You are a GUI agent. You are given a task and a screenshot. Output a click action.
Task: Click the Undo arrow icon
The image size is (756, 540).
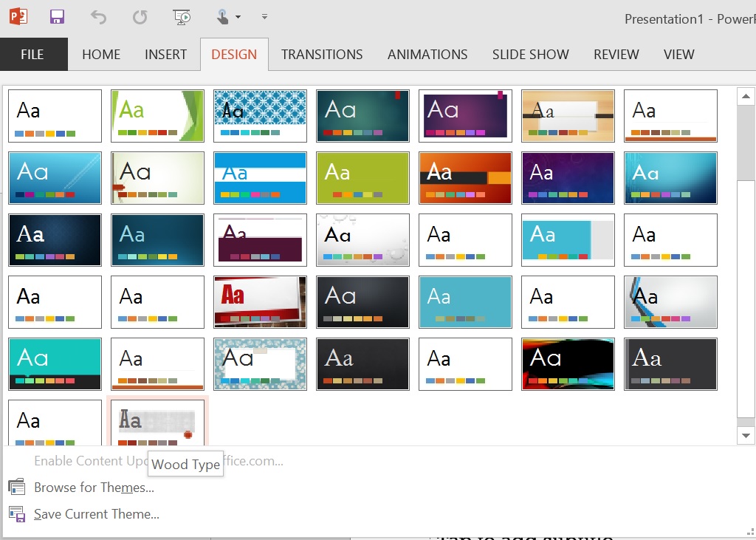(x=98, y=18)
